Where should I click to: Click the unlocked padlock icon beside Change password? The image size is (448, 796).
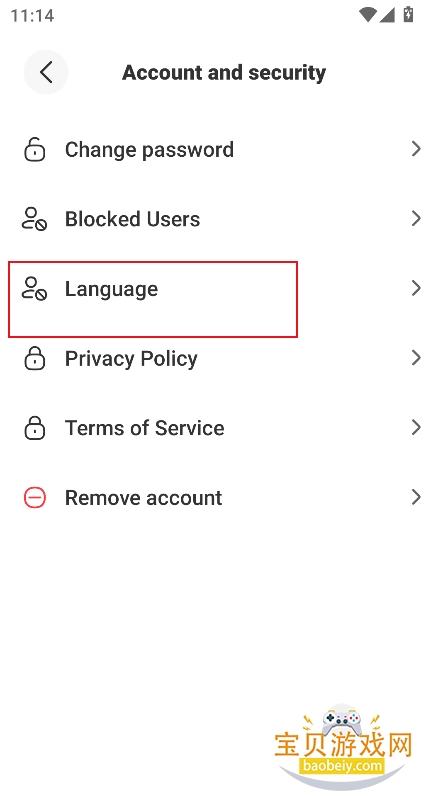(x=35, y=149)
